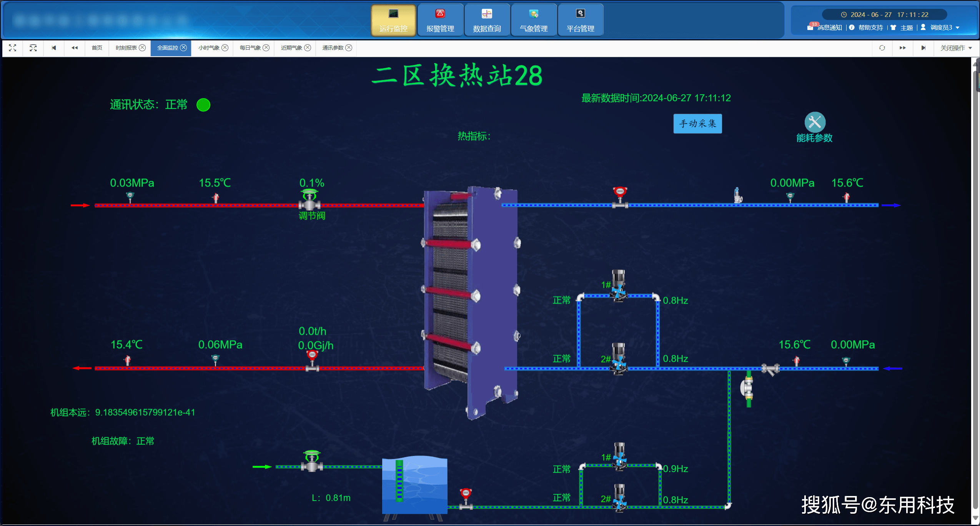Close the 通讯参数 tab

pyautogui.click(x=349, y=48)
